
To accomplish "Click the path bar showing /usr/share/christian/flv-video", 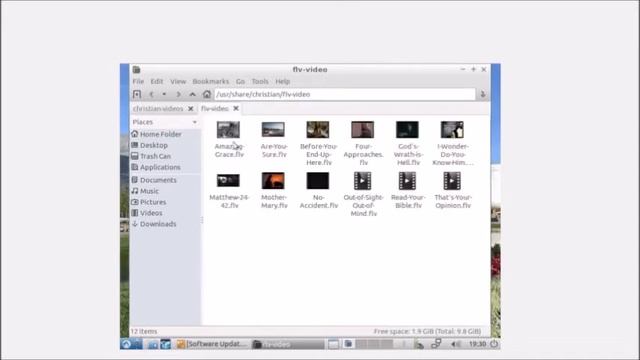I will pyautogui.click(x=345, y=94).
